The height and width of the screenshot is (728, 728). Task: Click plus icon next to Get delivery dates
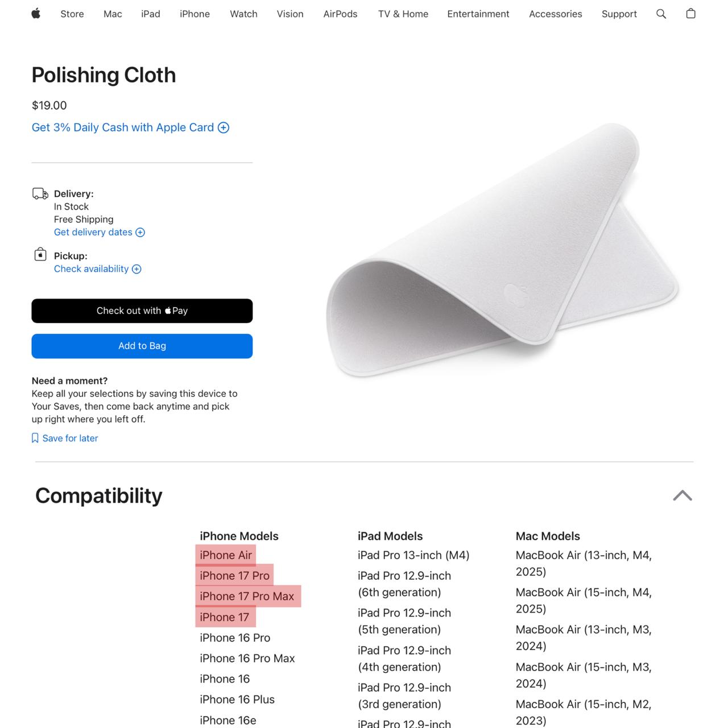[x=140, y=232]
